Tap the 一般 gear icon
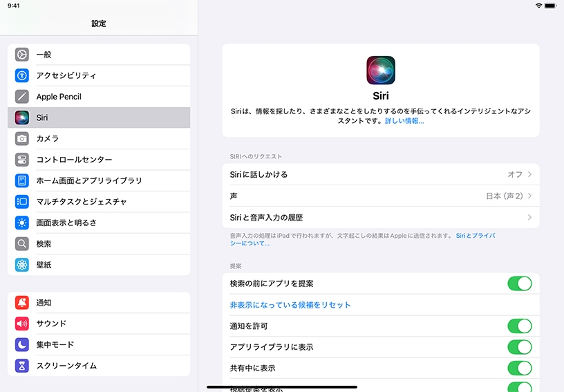564x392 pixels. click(x=22, y=55)
